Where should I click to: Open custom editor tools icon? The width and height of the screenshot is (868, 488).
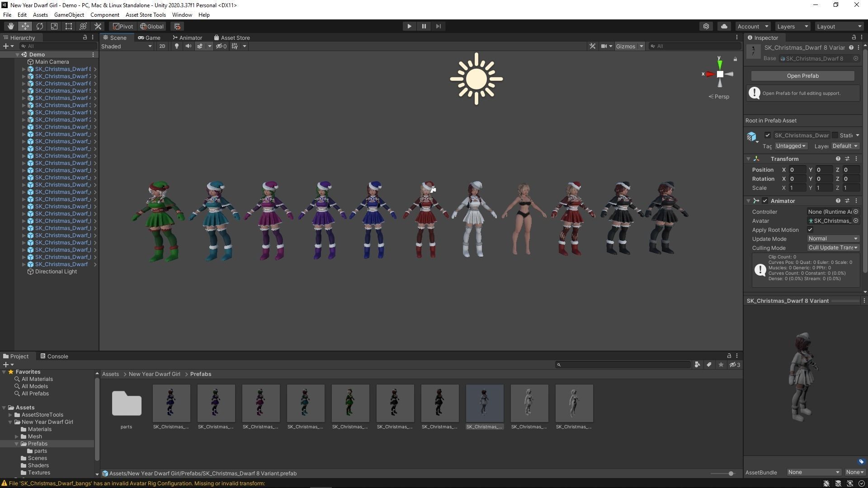click(x=98, y=26)
